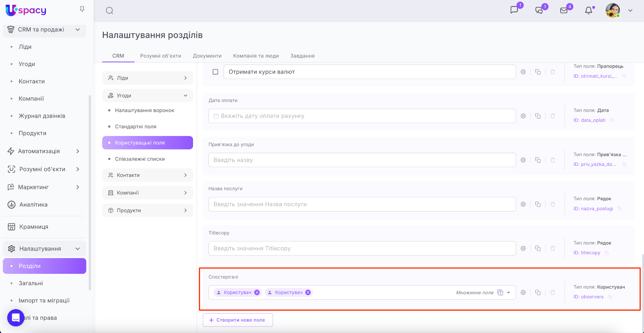
Task: Expand the Спостерігачі user dropdown arrow
Action: click(x=508, y=292)
